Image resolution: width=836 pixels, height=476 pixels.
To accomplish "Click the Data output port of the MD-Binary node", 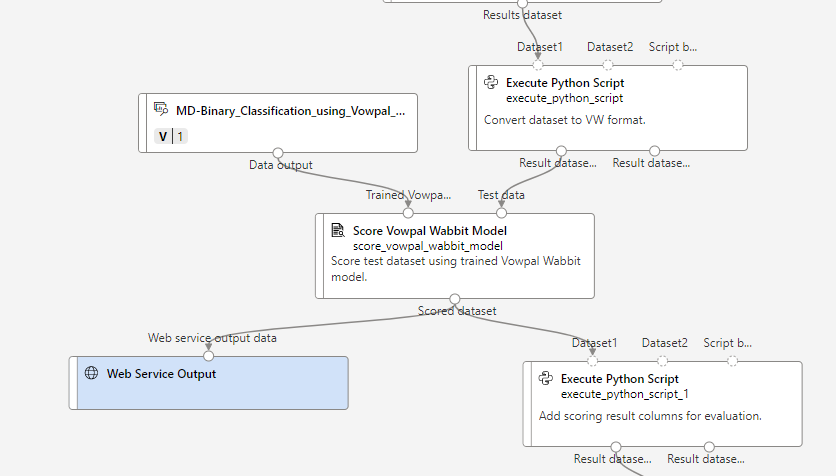I will 278,153.
